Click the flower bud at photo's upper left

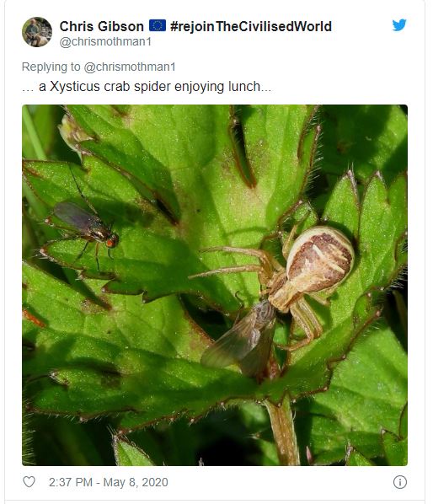[72, 131]
